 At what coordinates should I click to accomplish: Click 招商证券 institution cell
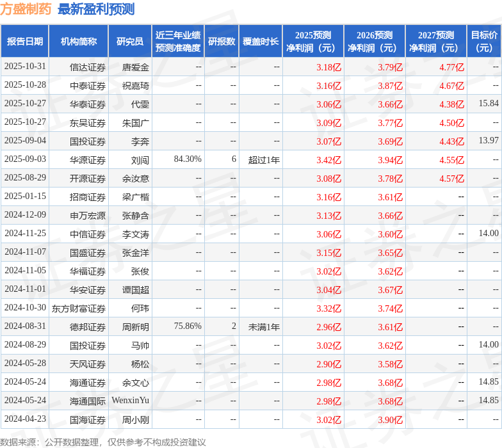coord(88,197)
